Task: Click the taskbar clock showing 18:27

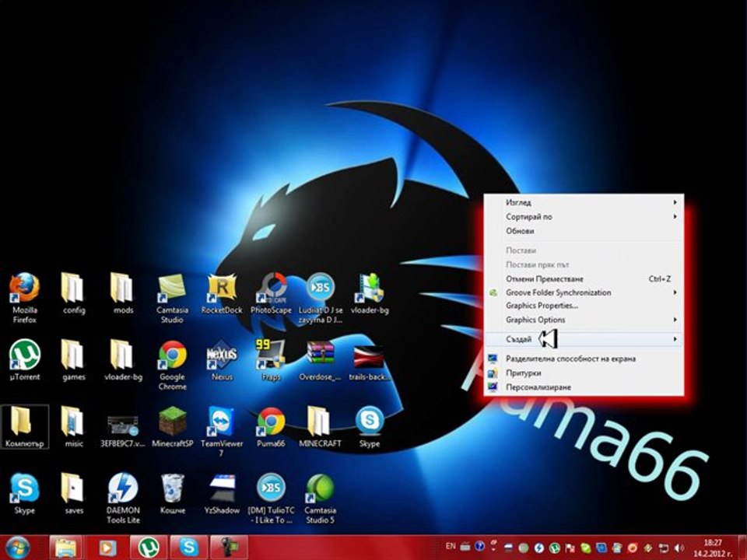Action: 713,548
